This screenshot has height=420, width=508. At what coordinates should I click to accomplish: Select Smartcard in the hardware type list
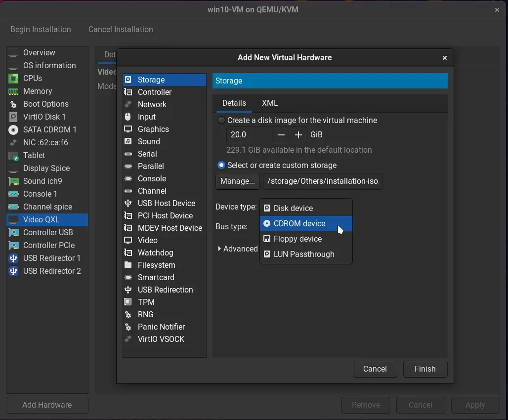click(165, 277)
